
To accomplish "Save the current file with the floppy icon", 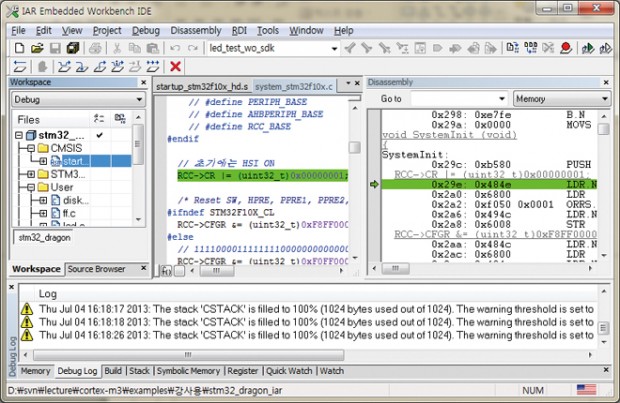I will coord(55,48).
